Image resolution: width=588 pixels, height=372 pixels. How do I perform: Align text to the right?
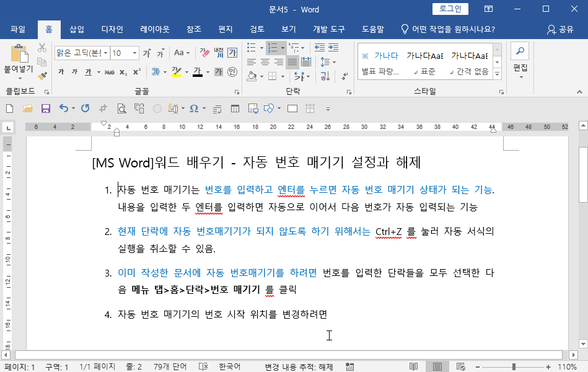click(x=279, y=62)
